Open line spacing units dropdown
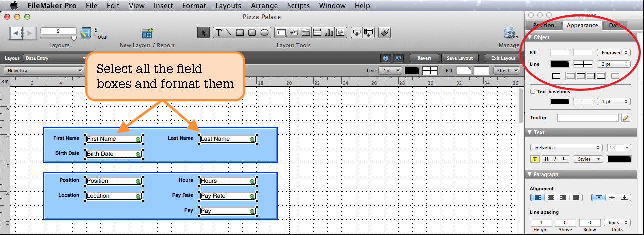 [617, 223]
